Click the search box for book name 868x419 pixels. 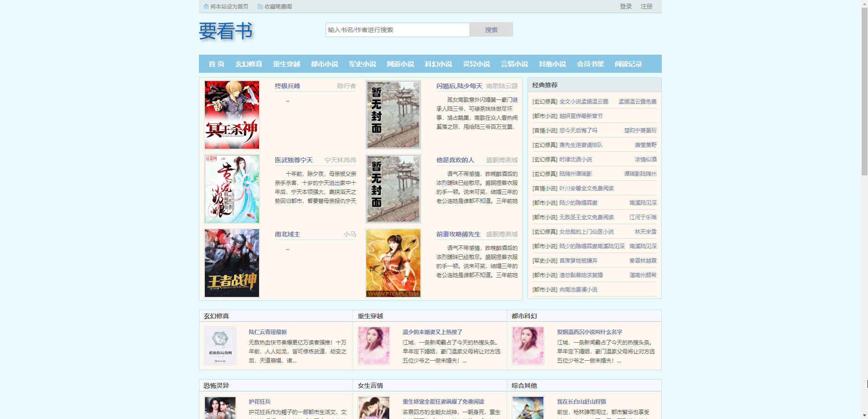point(397,30)
